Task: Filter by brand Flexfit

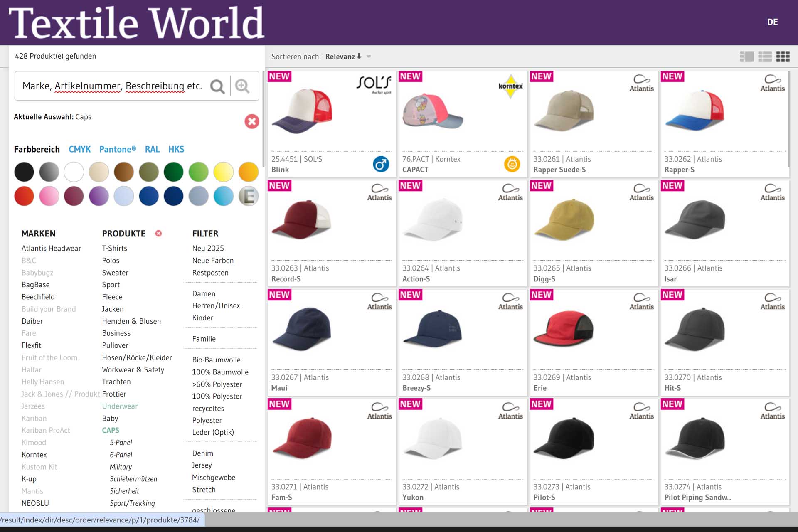Action: pyautogui.click(x=31, y=345)
